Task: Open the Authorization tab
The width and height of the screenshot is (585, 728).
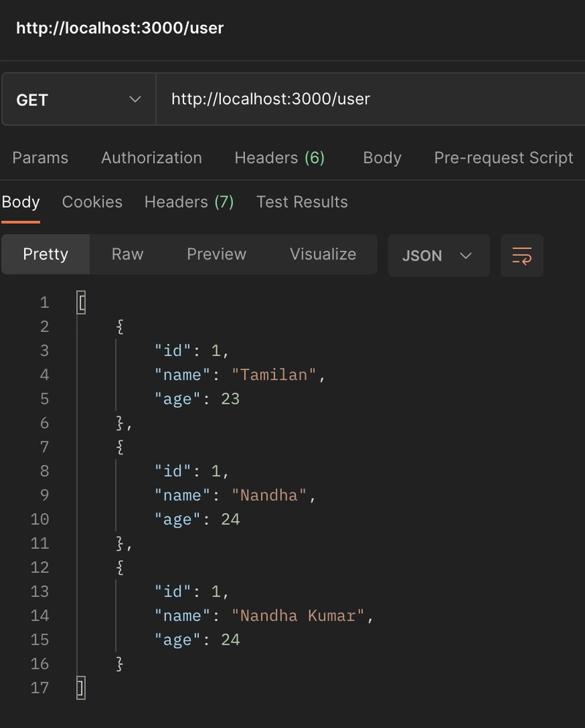Action: [151, 158]
